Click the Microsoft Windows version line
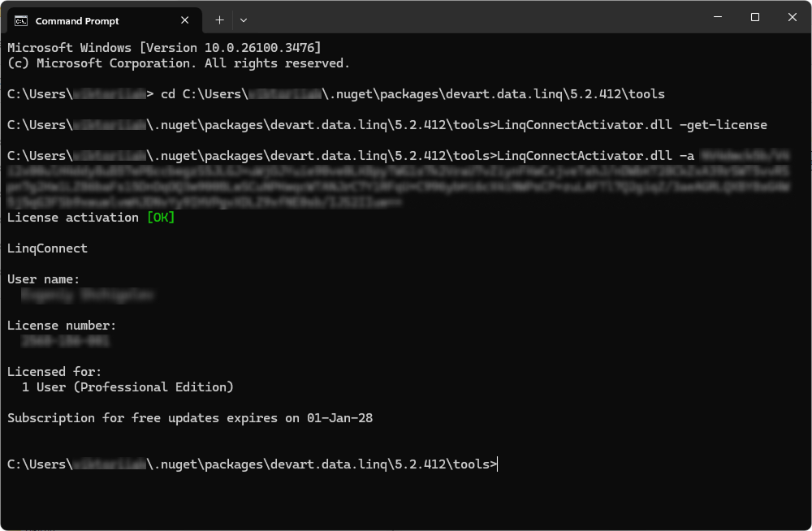Image resolution: width=812 pixels, height=531 pixels. pyautogui.click(x=162, y=47)
